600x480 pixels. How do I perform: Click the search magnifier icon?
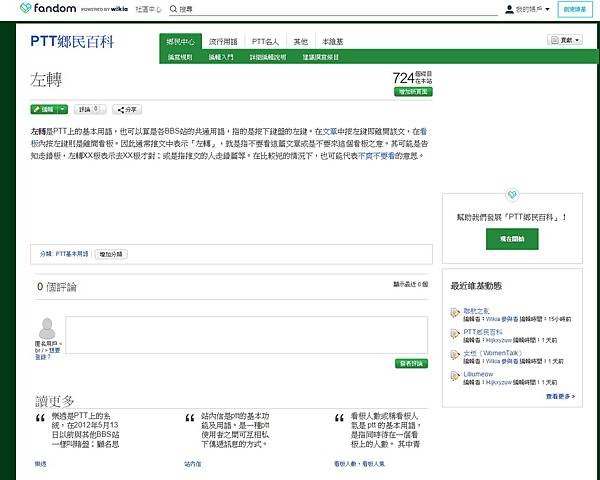click(x=173, y=9)
